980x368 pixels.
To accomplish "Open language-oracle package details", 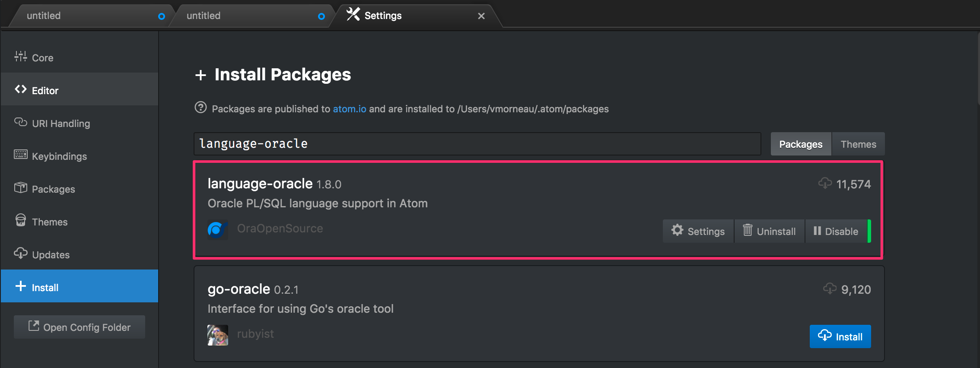I will click(x=260, y=184).
